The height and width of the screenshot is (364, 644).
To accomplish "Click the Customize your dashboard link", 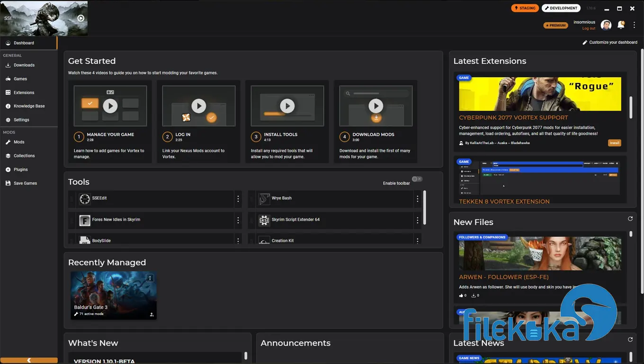I will tap(610, 43).
